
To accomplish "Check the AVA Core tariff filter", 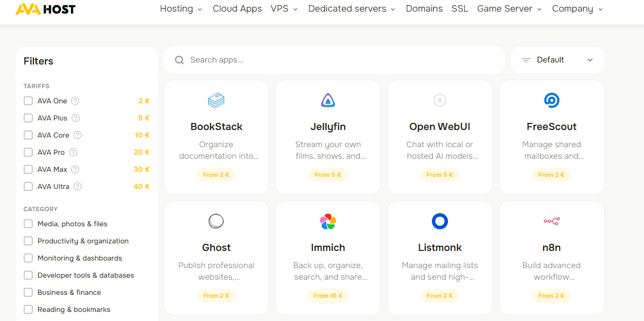I will coord(28,135).
